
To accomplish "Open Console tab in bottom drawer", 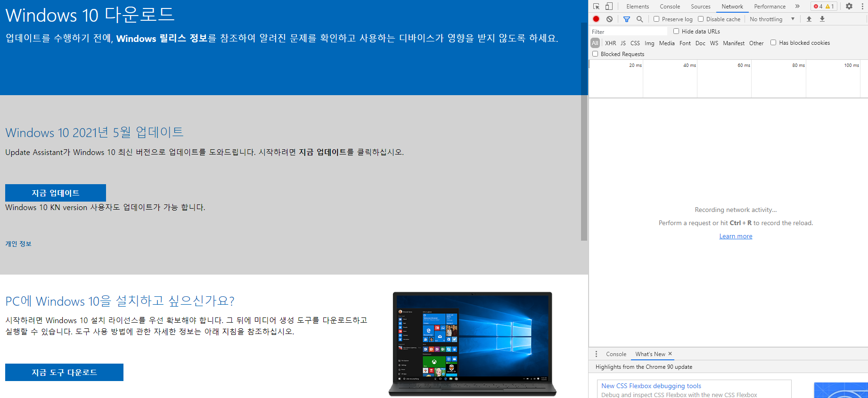I will coord(616,354).
